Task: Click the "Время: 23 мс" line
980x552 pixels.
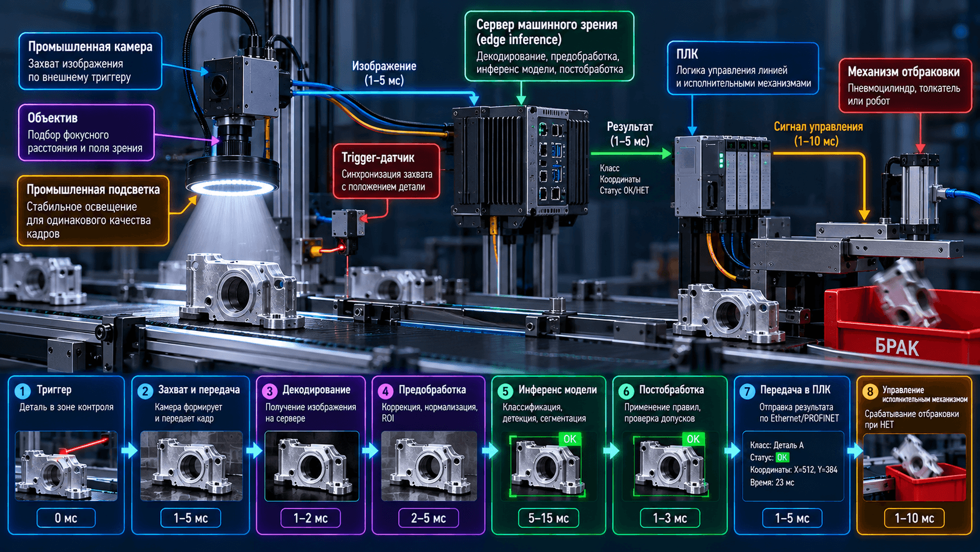Action: click(x=772, y=482)
